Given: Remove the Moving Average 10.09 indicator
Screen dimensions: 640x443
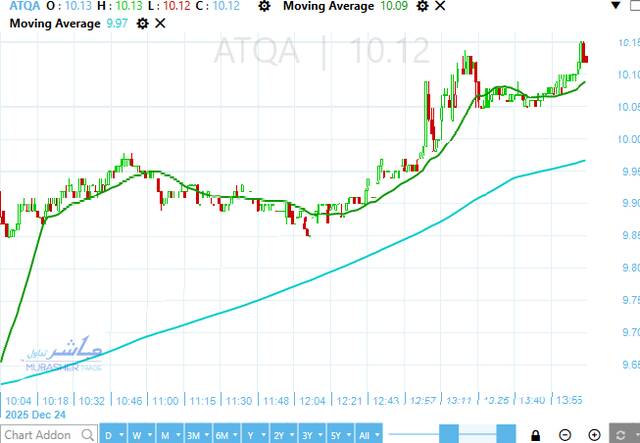Looking at the screenshot, I should [x=441, y=6].
